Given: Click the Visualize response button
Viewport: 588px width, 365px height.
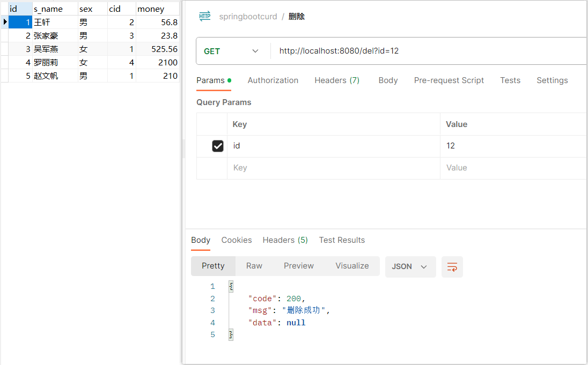Looking at the screenshot, I should click(x=352, y=266).
